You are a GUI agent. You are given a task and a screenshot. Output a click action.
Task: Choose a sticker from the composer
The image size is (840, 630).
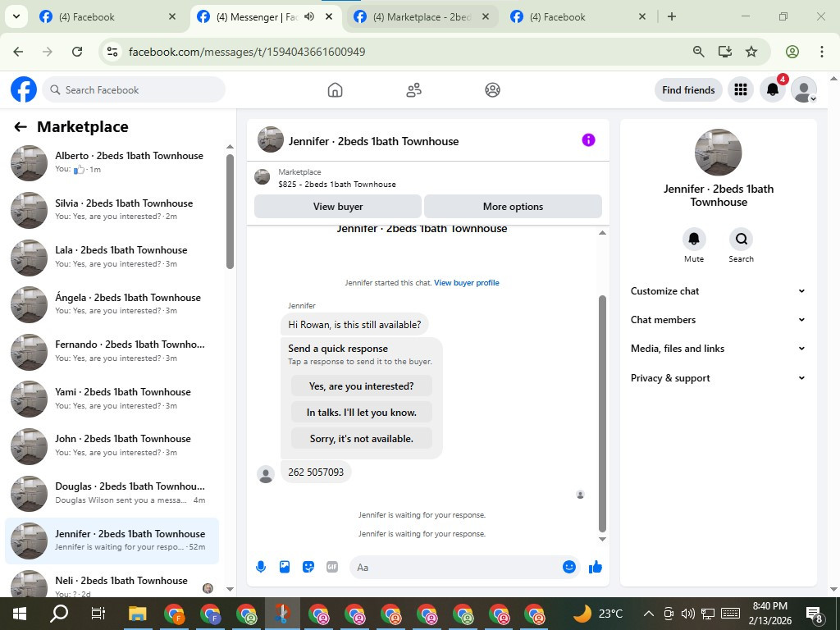[308, 567]
